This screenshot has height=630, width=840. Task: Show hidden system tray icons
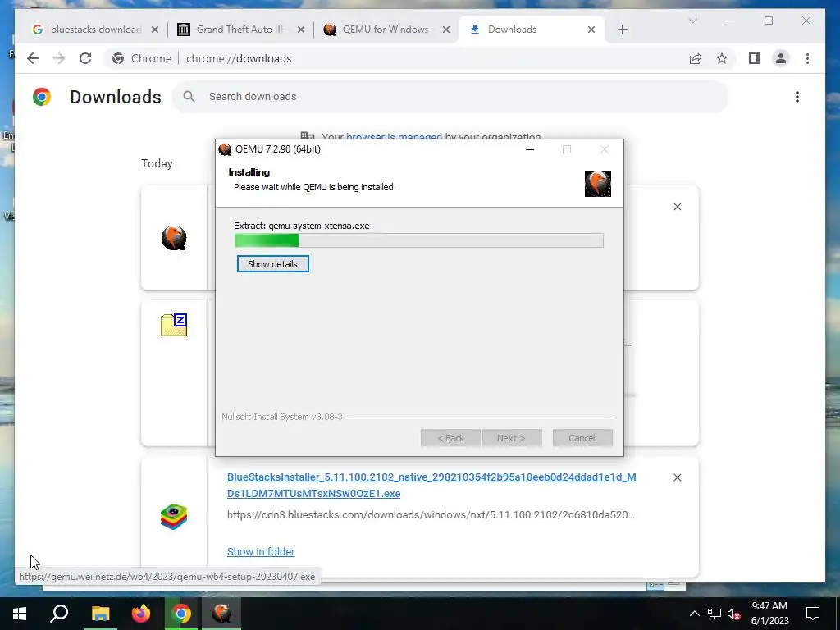(694, 614)
